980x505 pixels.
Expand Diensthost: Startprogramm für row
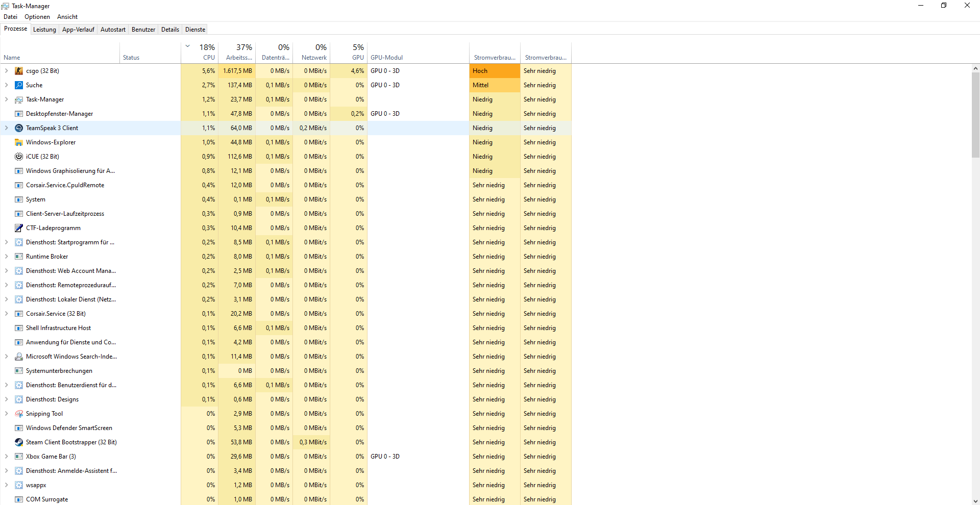[6, 242]
